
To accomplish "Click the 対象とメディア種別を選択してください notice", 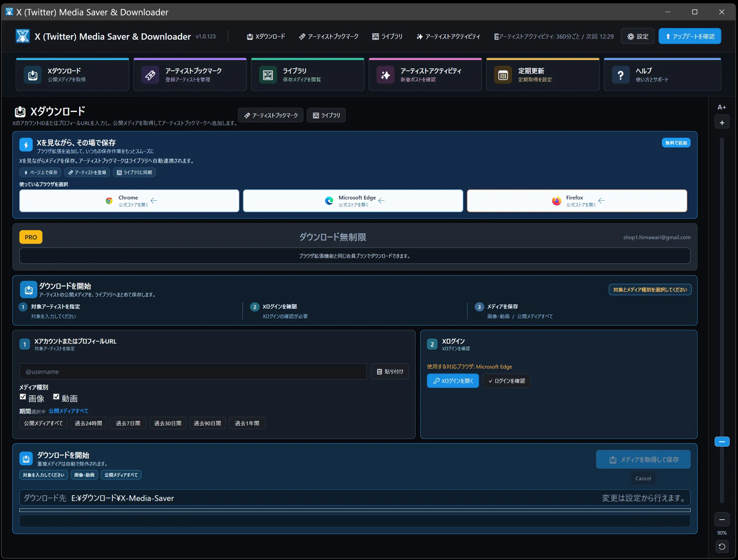I will (650, 290).
